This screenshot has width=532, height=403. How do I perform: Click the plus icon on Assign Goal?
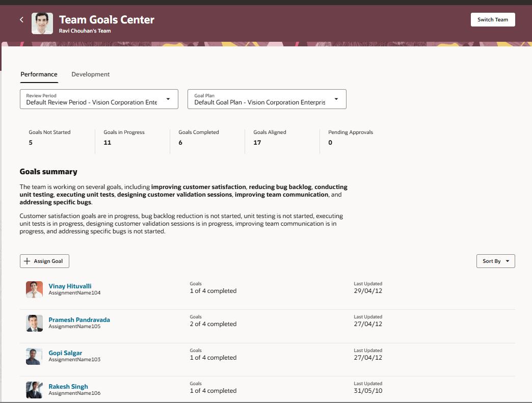coord(26,261)
